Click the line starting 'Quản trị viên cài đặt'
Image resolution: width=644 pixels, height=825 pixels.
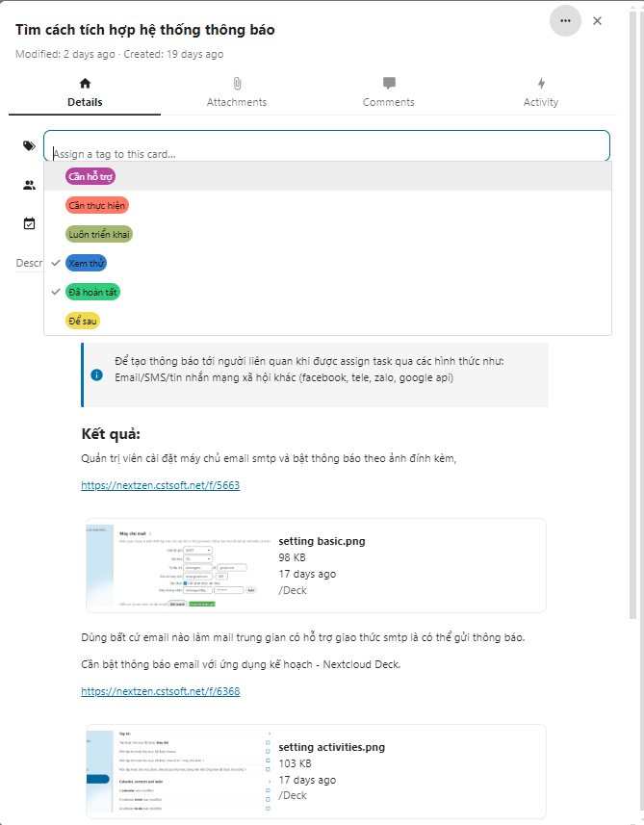[269, 459]
